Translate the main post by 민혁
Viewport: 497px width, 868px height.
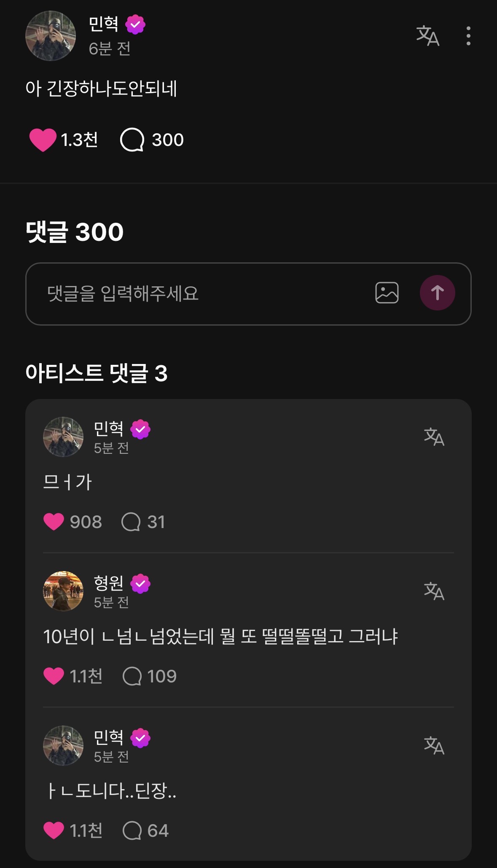click(427, 36)
